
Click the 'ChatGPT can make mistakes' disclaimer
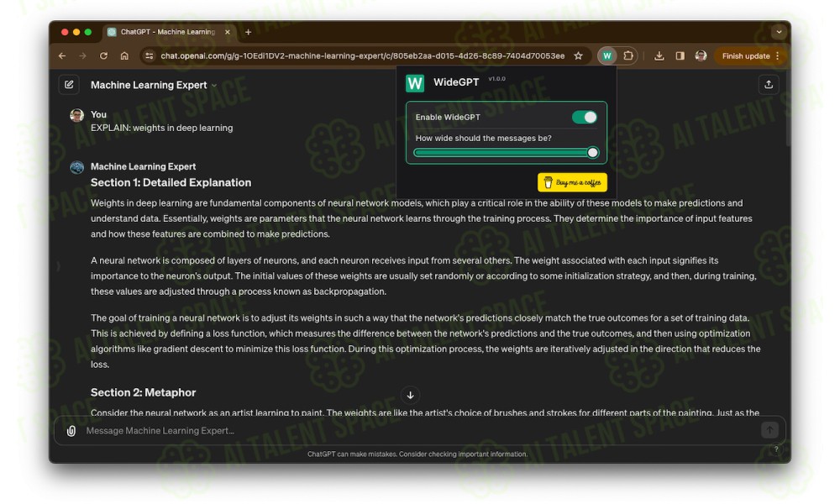(417, 454)
